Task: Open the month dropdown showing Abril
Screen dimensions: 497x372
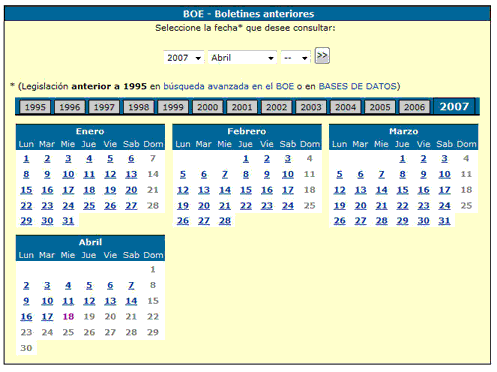Action: click(x=242, y=58)
